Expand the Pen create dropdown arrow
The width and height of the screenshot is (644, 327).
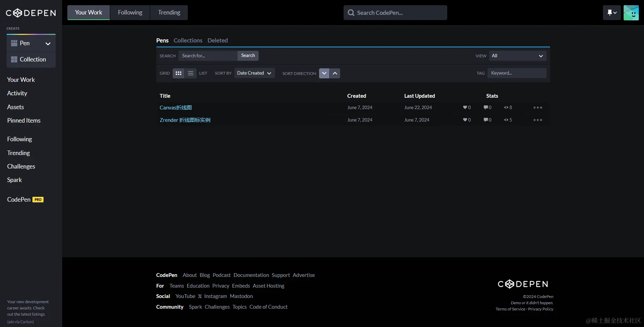pyautogui.click(x=48, y=44)
